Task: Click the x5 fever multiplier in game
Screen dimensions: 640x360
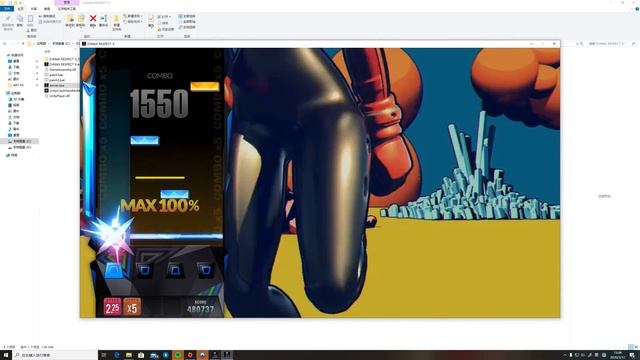Action: (132, 307)
